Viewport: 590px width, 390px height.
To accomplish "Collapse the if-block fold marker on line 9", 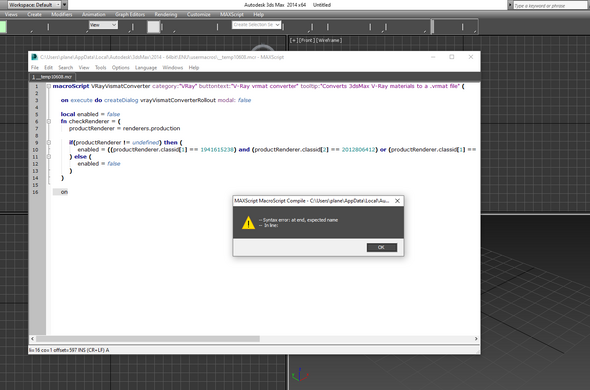I will 49,142.
